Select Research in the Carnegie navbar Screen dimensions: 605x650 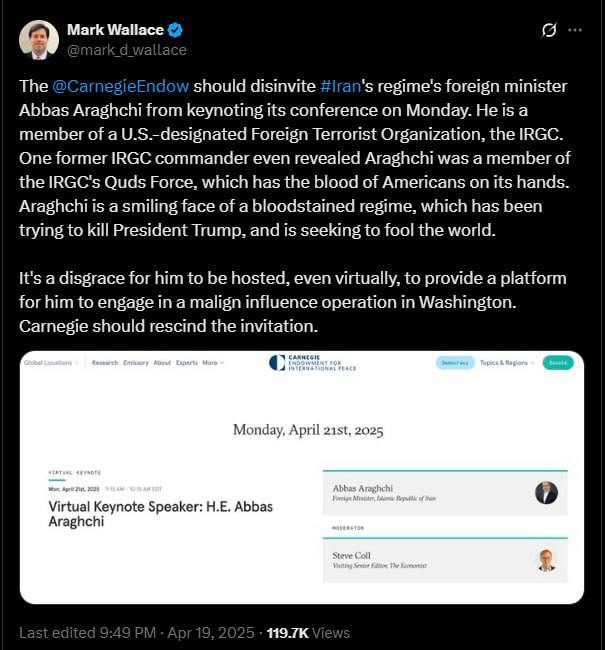coord(105,363)
